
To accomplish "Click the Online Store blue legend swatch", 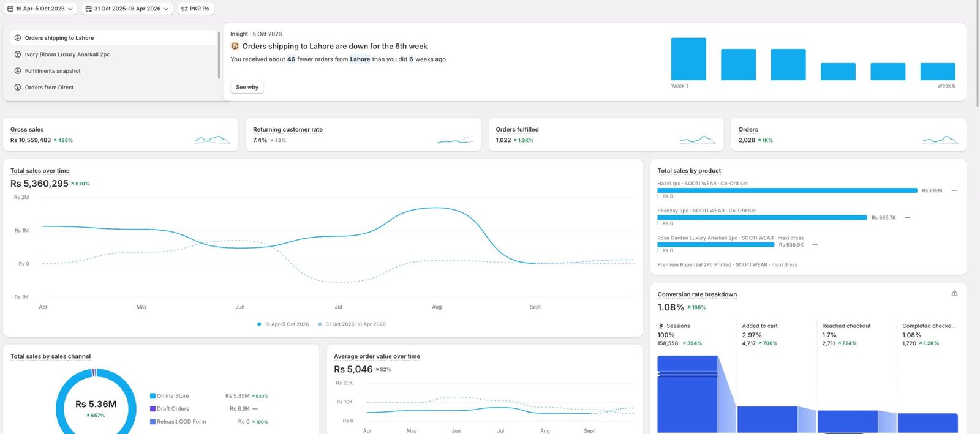I will (x=153, y=396).
